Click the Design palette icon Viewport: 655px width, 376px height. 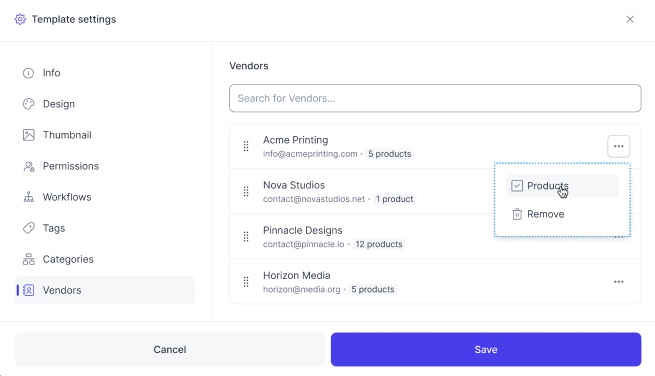pos(28,104)
